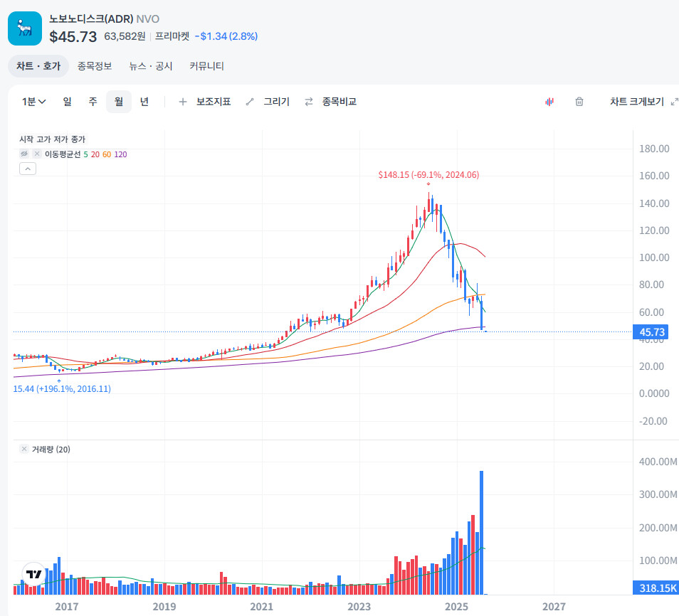Hide the 이동평균선 moving average lines
This screenshot has height=616, width=679.
point(23,154)
